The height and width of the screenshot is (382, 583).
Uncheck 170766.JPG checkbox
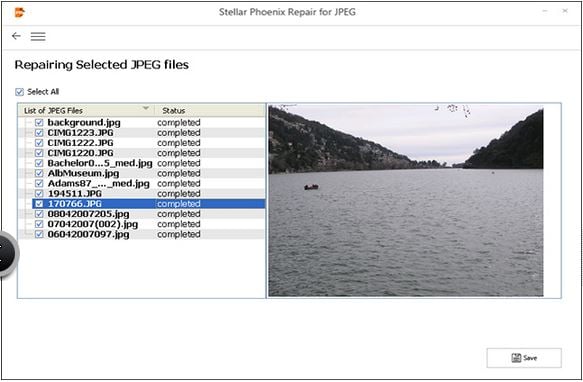tap(39, 203)
